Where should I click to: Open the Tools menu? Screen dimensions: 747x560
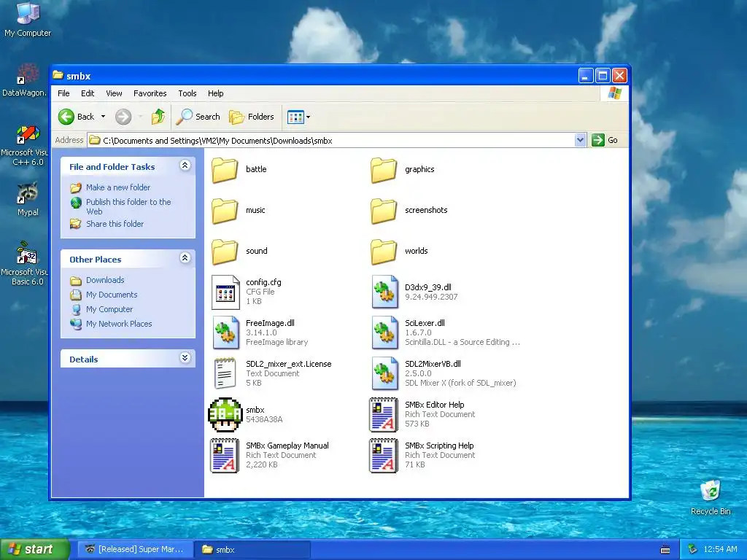(x=187, y=93)
